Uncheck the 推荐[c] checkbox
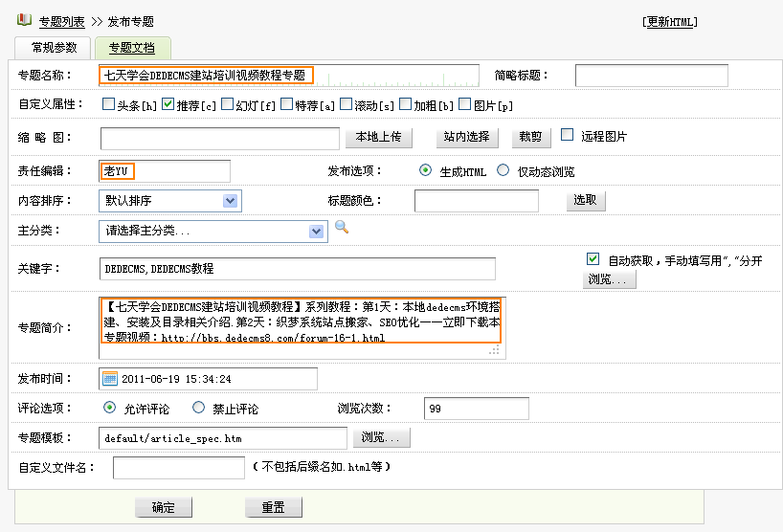Viewport: 783px width, 532px height. (168, 104)
